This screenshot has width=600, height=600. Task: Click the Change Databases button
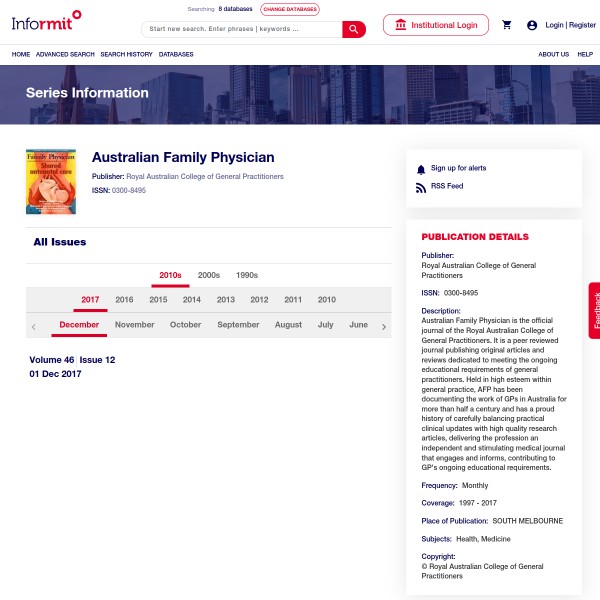pos(290,9)
